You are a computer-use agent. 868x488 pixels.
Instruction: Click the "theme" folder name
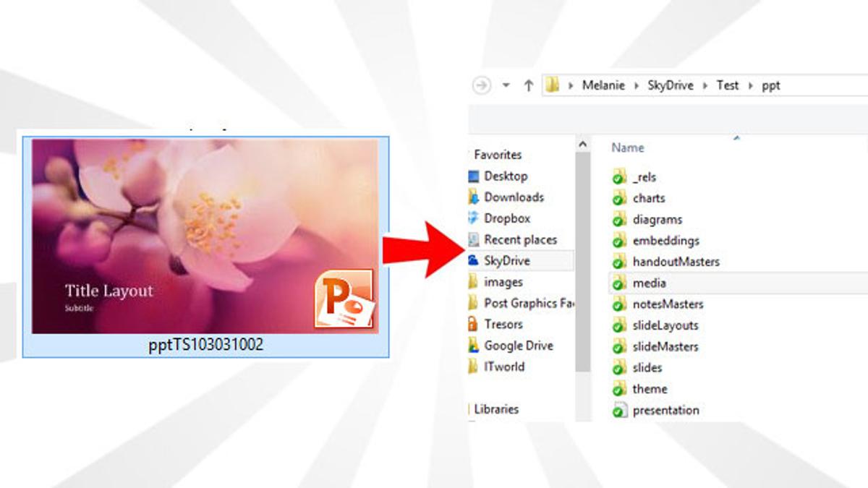[650, 389]
